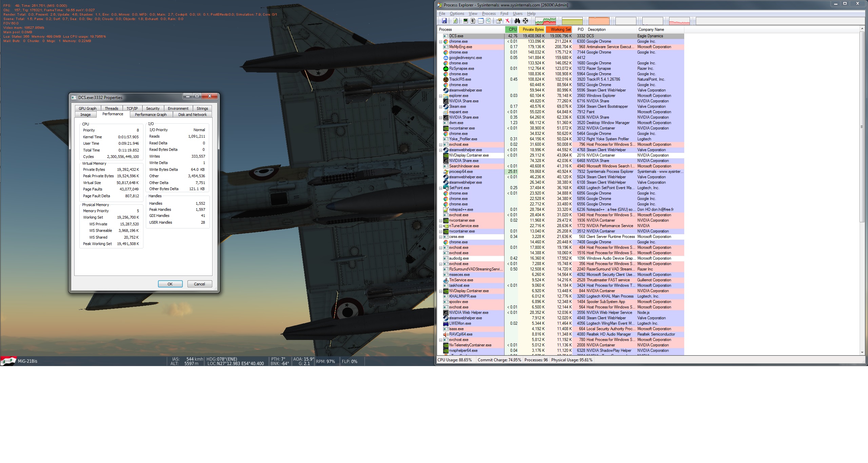Click the Properties toolbar icon
868x463 pixels.
(499, 21)
